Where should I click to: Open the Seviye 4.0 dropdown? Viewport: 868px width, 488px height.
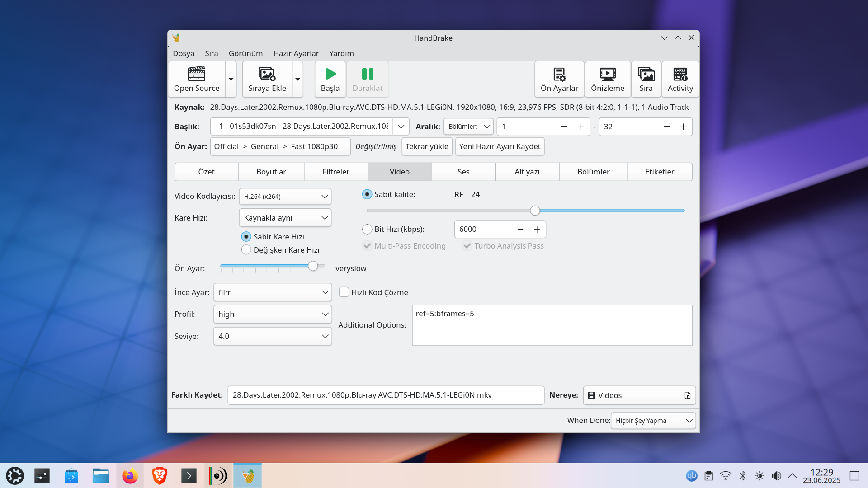tap(273, 336)
